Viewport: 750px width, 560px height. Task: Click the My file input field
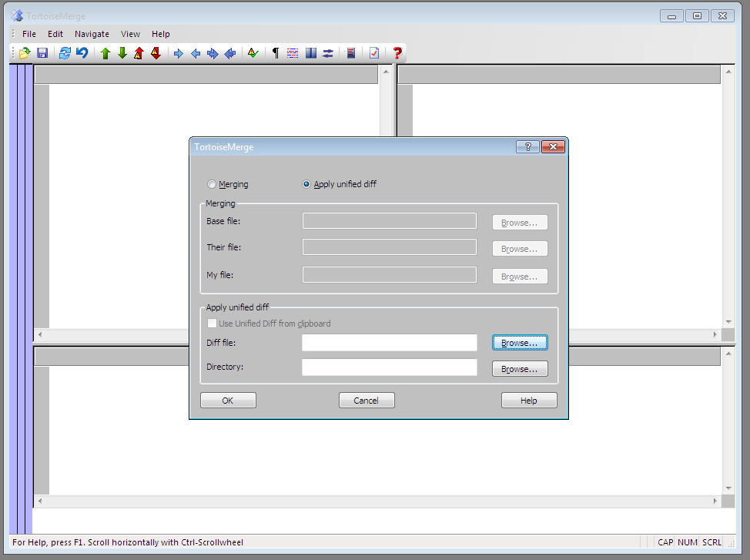pyautogui.click(x=390, y=275)
